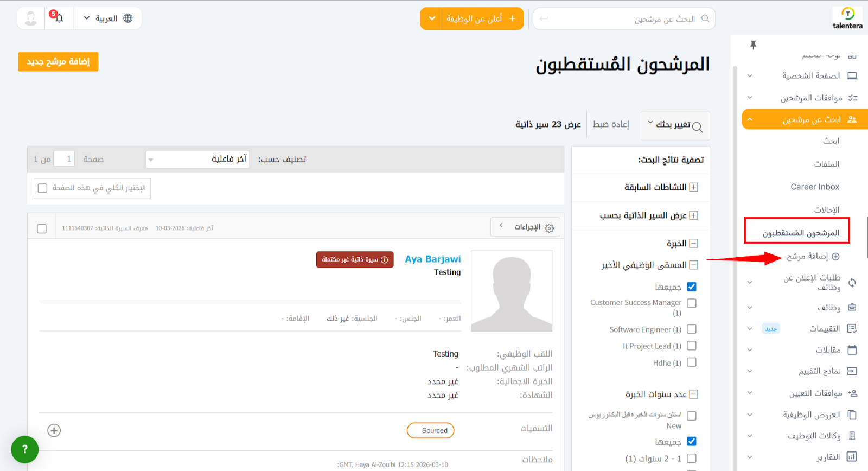The image size is (868, 471).
Task: Select the Aya Barjawi candidate row checkbox
Action: coord(42,228)
